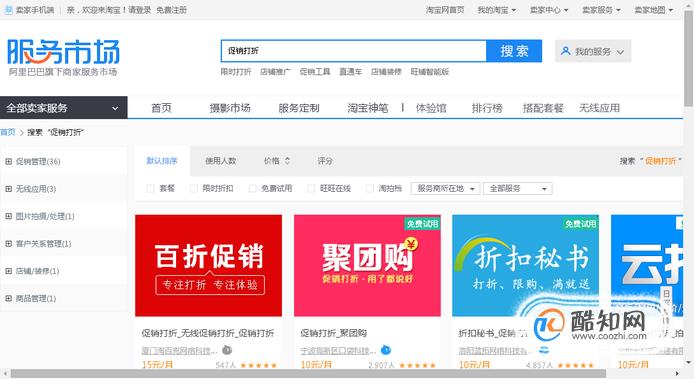Open the 摄影市场 navigation tab

point(230,108)
